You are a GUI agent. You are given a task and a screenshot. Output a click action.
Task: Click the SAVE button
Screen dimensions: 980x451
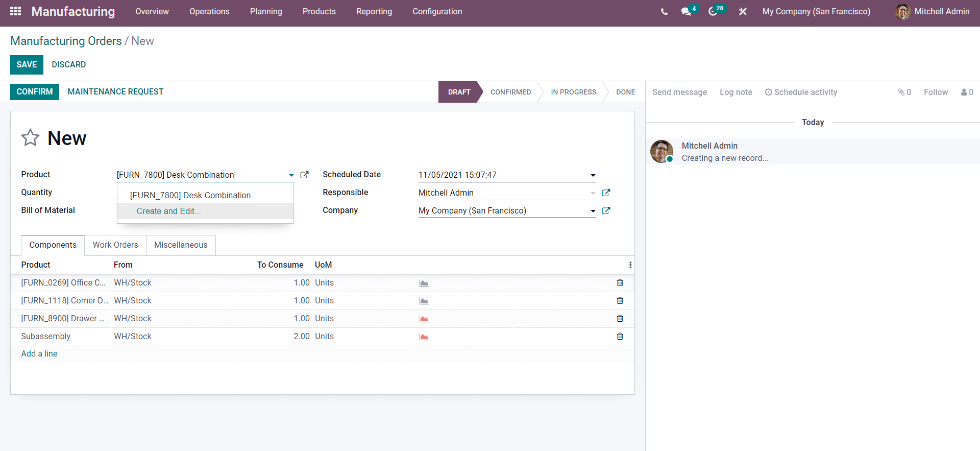(27, 64)
